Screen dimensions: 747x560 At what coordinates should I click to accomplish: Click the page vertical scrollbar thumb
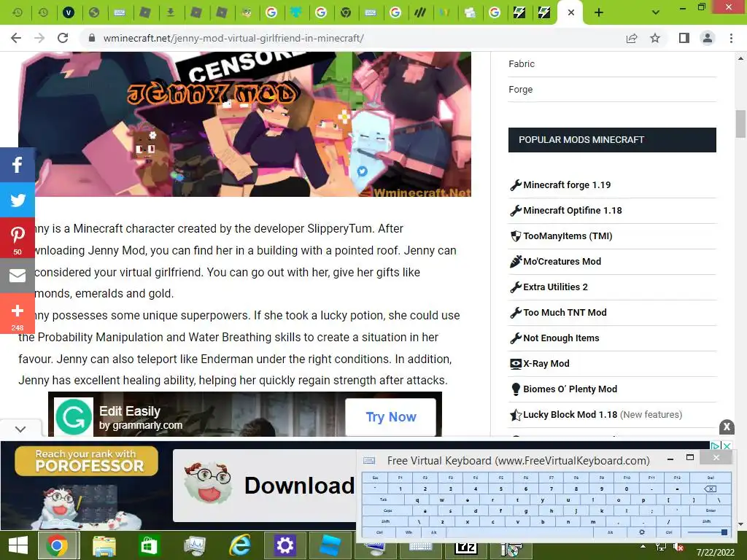[x=740, y=123]
